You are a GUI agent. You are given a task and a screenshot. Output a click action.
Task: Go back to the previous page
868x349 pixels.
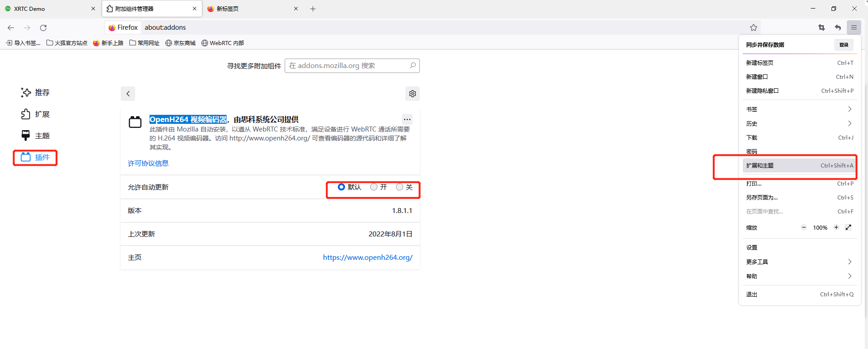pyautogui.click(x=11, y=27)
